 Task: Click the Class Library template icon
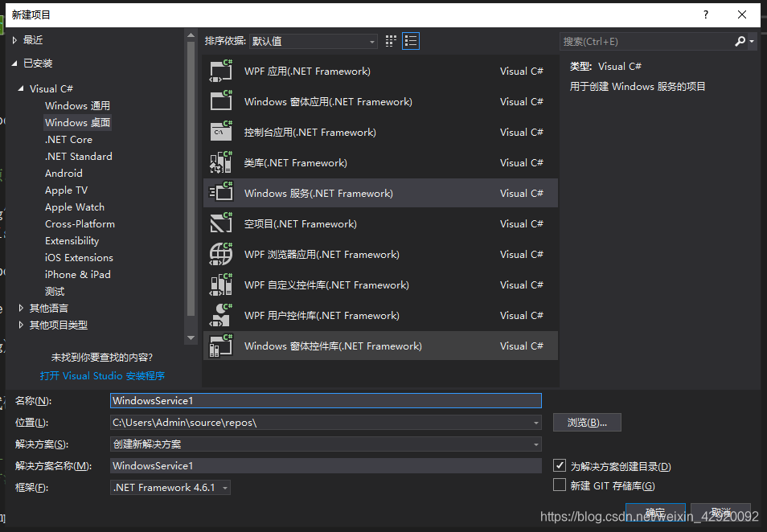[221, 162]
